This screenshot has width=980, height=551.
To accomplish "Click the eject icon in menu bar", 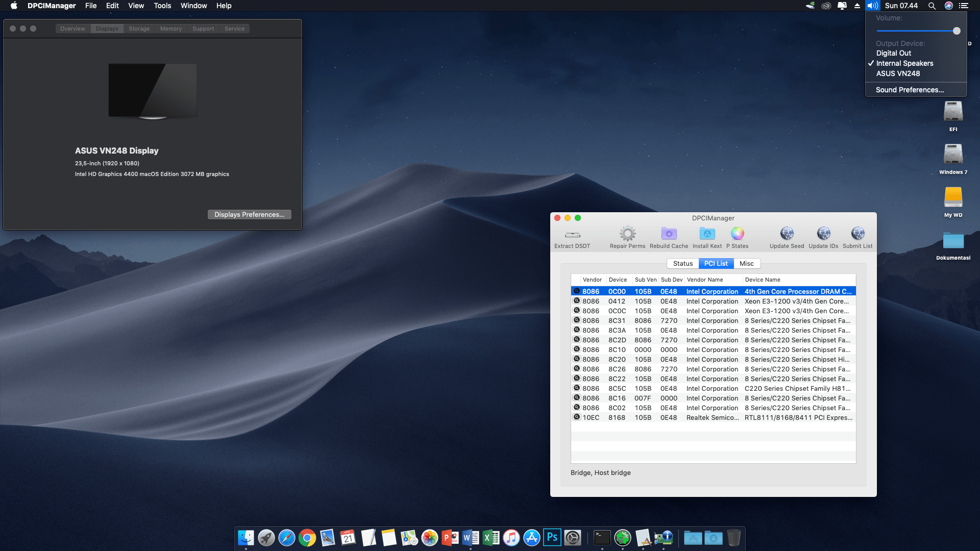I will 857,6.
